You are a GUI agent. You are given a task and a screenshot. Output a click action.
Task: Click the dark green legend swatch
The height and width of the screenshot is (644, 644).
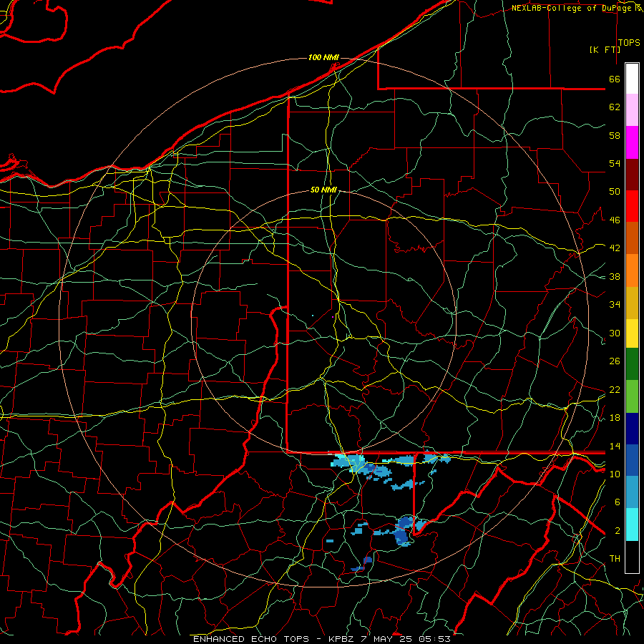632,364
